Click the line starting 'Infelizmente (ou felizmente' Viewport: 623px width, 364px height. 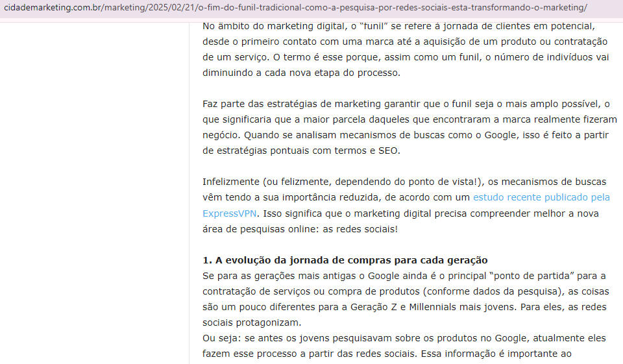(x=404, y=182)
